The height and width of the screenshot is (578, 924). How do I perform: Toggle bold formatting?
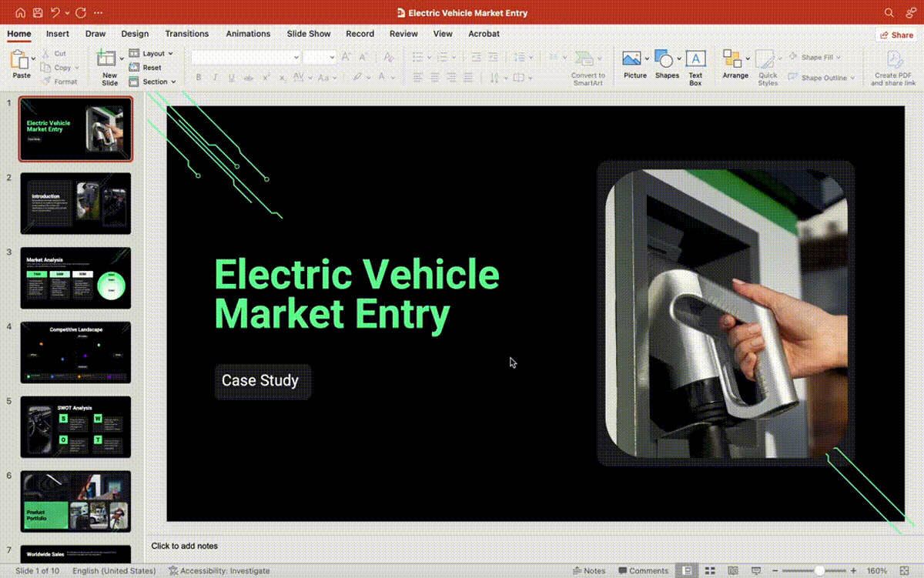[x=199, y=77]
